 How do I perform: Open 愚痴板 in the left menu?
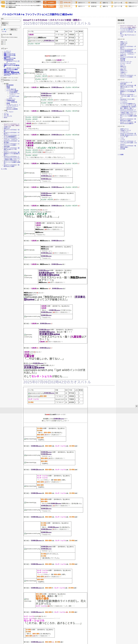coord(8,103)
